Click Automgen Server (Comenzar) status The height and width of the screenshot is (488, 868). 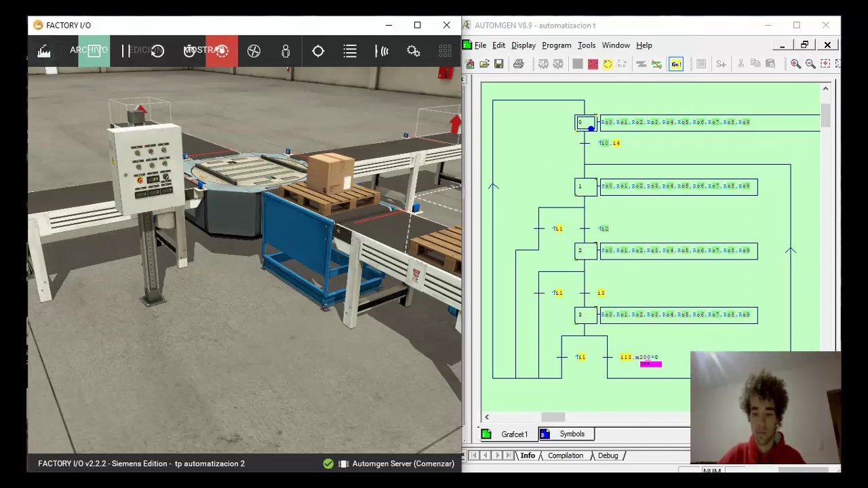pyautogui.click(x=397, y=464)
